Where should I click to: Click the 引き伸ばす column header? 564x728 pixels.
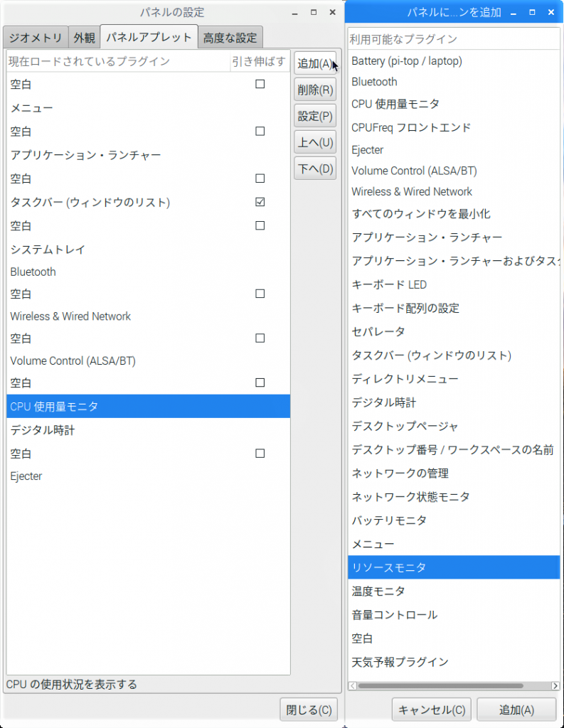[259, 61]
